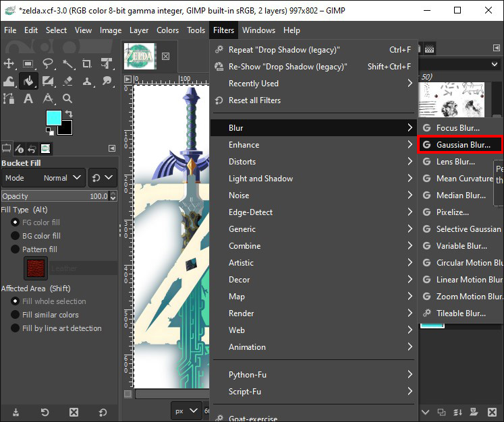The image size is (504, 422).
Task: Activate the Text tool
Action: (x=28, y=99)
